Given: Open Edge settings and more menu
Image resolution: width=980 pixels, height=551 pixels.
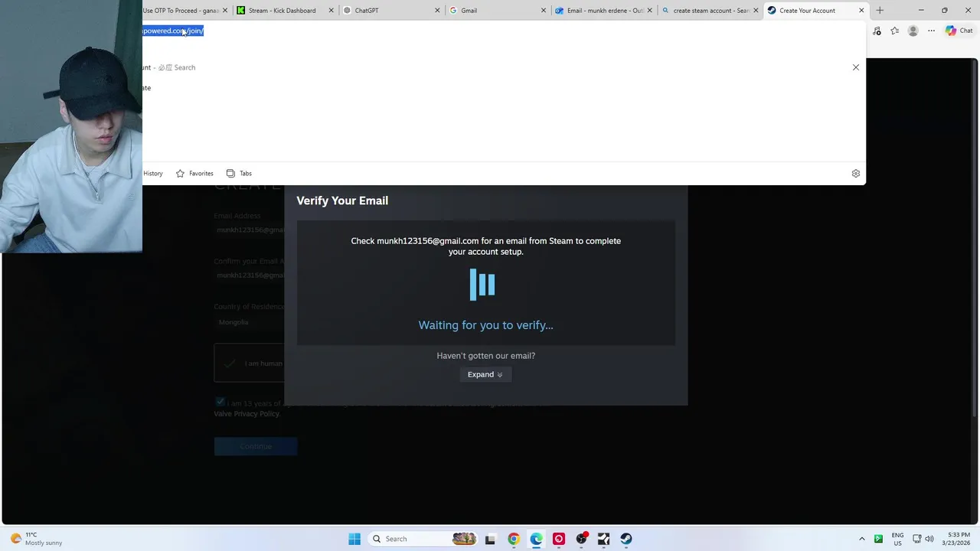Looking at the screenshot, I should [x=931, y=31].
